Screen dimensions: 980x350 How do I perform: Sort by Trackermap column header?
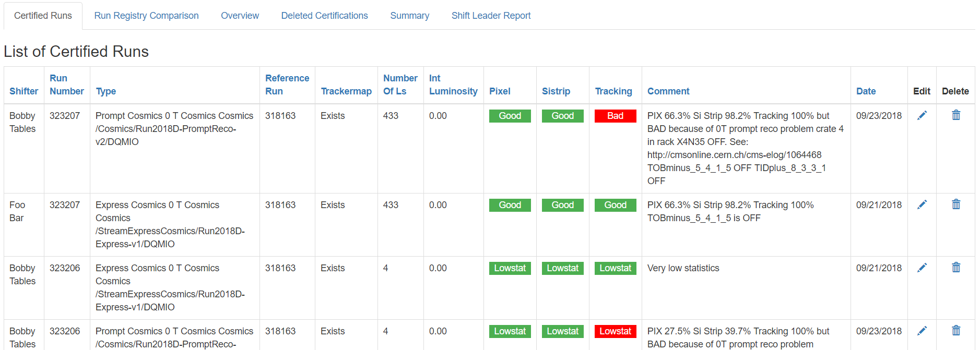point(346,91)
